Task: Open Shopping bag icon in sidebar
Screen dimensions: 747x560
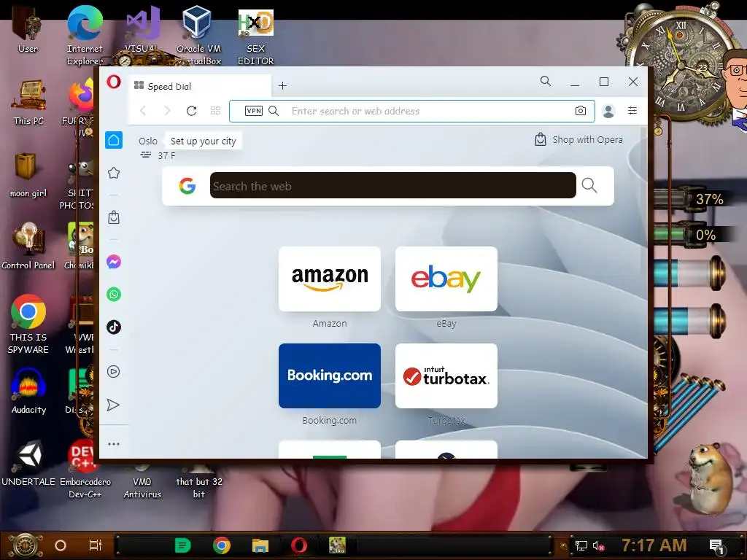Action: (x=114, y=217)
